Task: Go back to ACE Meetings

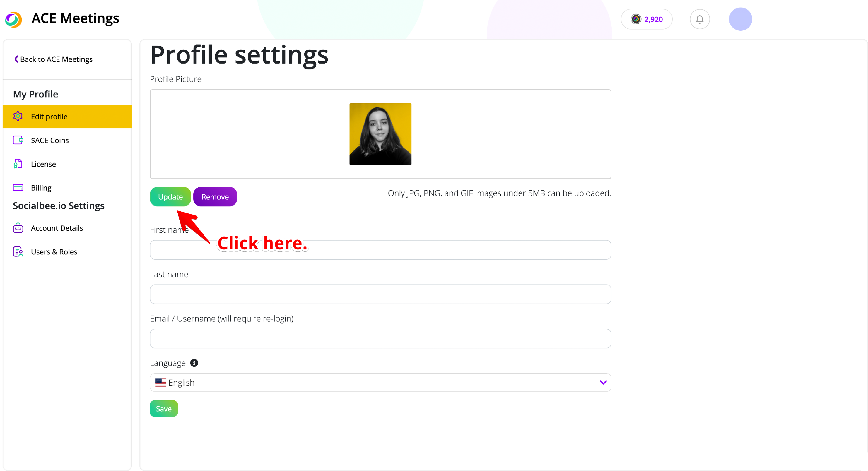Action: (x=54, y=59)
